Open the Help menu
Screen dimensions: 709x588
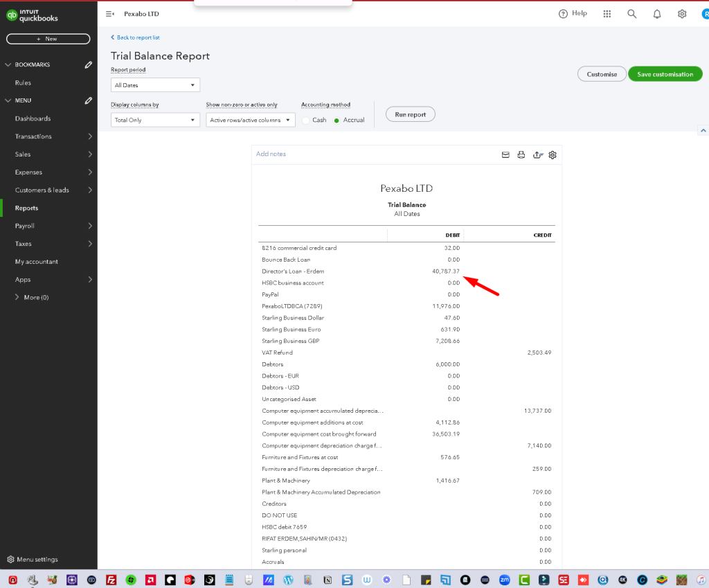tap(573, 14)
